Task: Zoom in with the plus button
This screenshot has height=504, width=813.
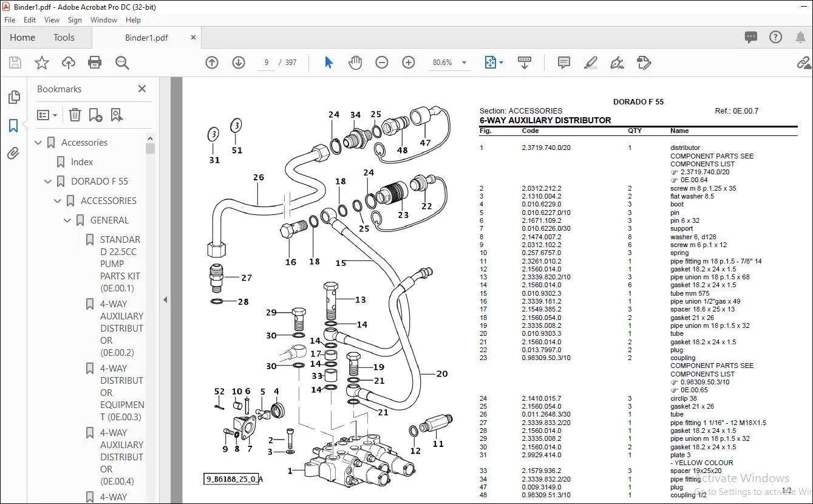Action: pos(409,63)
